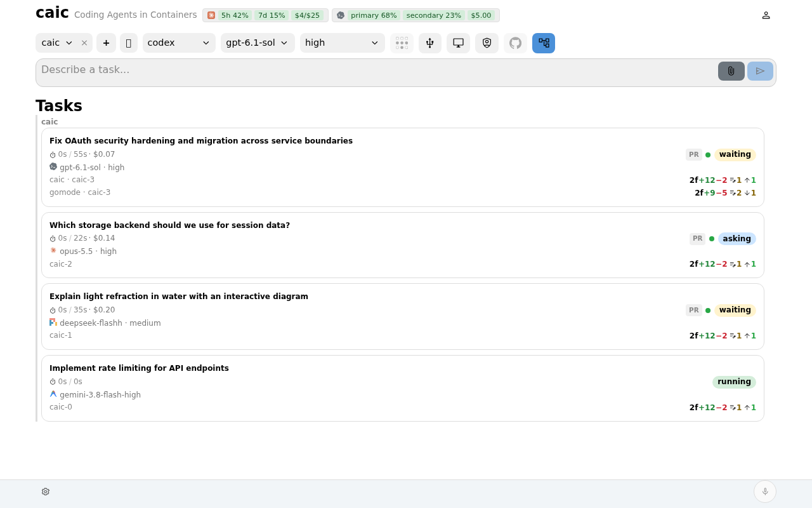This screenshot has height=508, width=812.
Task: Click the 5h 42% usage badge
Action: (235, 15)
